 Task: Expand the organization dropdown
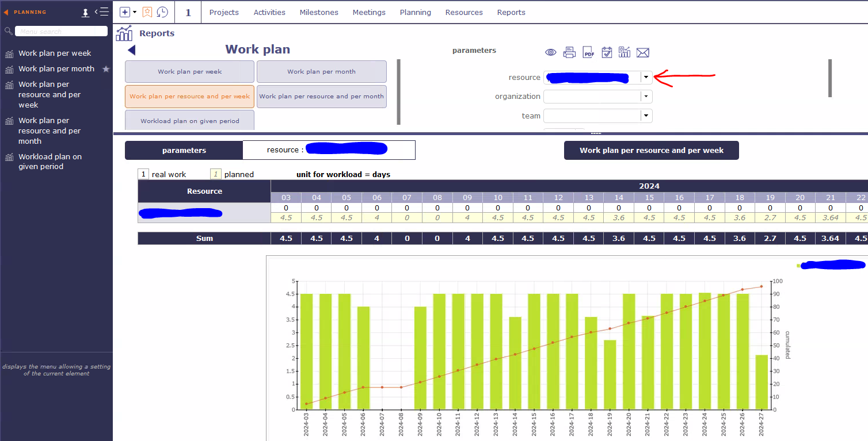[x=646, y=97]
